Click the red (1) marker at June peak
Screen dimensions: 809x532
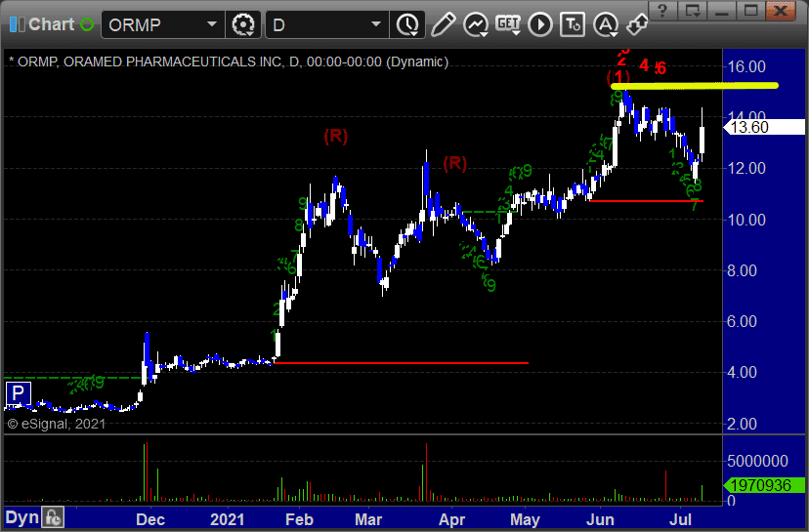pos(618,77)
